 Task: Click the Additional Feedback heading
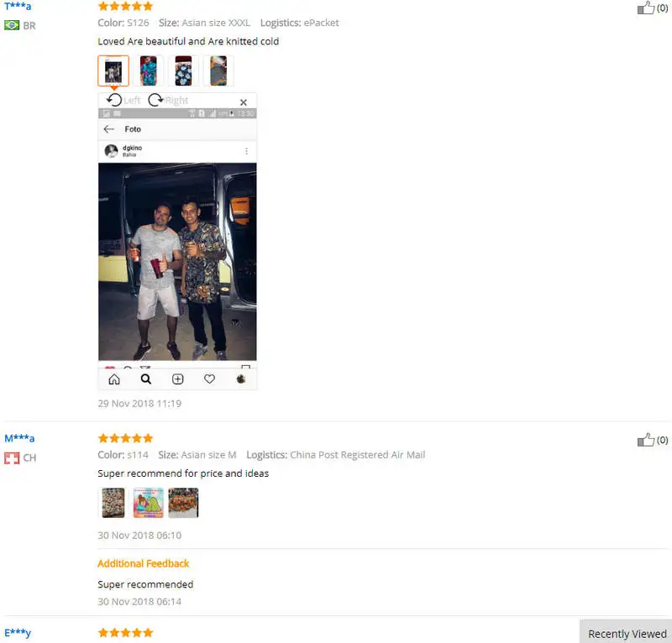coord(143,563)
